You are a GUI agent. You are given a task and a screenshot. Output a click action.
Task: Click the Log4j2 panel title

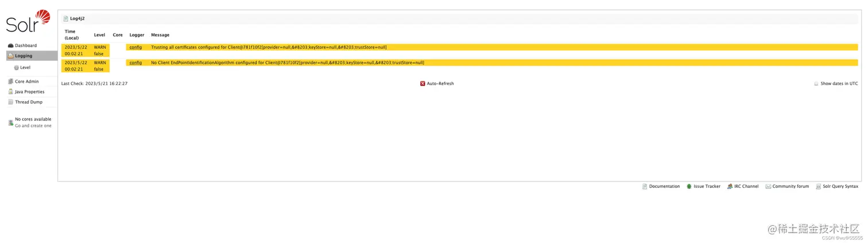coord(77,18)
